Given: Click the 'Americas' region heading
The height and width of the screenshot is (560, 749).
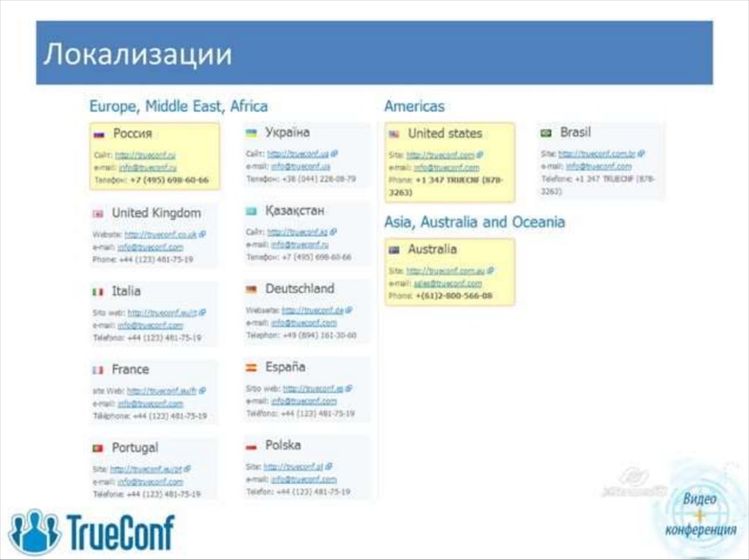Looking at the screenshot, I should click(415, 106).
